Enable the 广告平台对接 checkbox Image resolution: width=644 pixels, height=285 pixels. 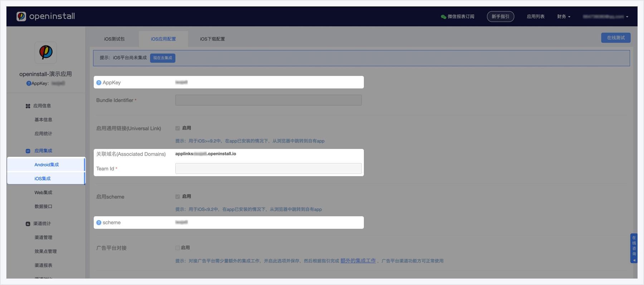tap(177, 248)
